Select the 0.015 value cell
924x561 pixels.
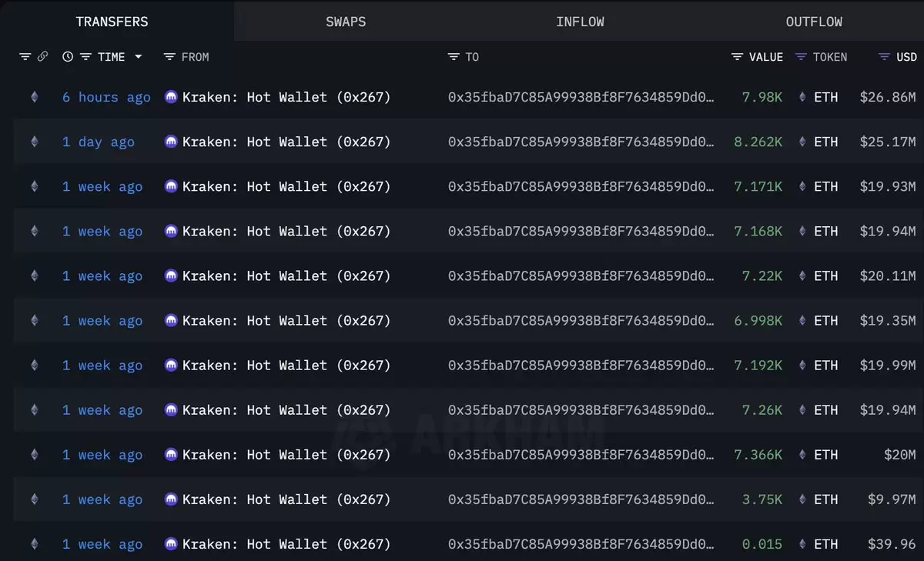[762, 544]
